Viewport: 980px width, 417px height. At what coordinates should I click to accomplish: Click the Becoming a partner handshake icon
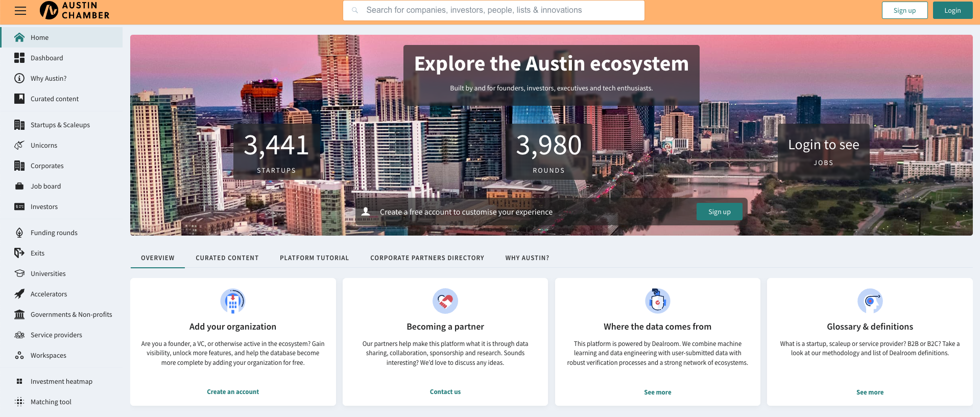(445, 301)
